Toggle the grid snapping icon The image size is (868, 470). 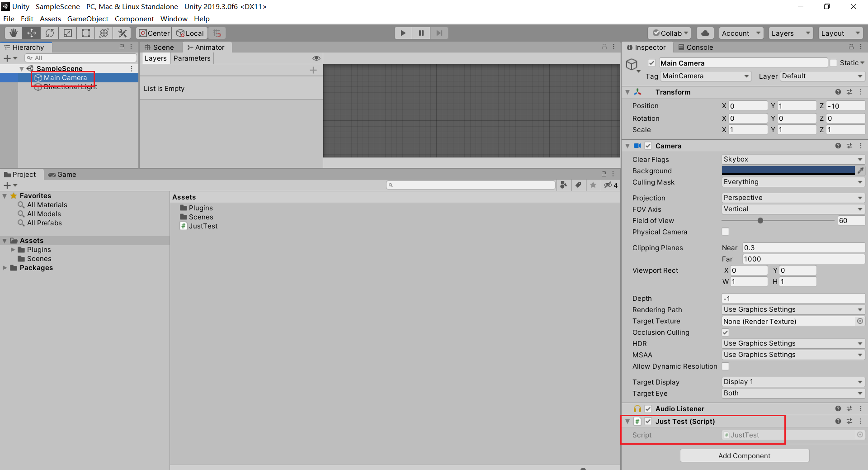217,33
